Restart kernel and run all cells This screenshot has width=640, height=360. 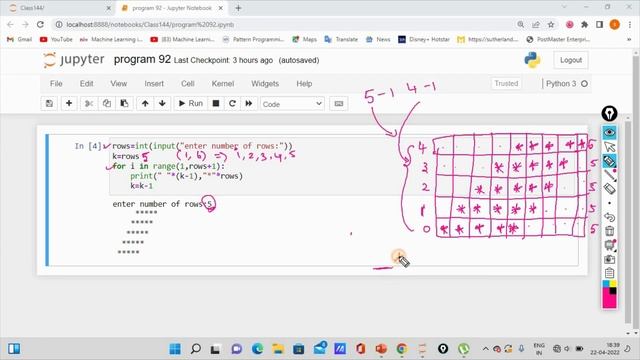[x=249, y=104]
